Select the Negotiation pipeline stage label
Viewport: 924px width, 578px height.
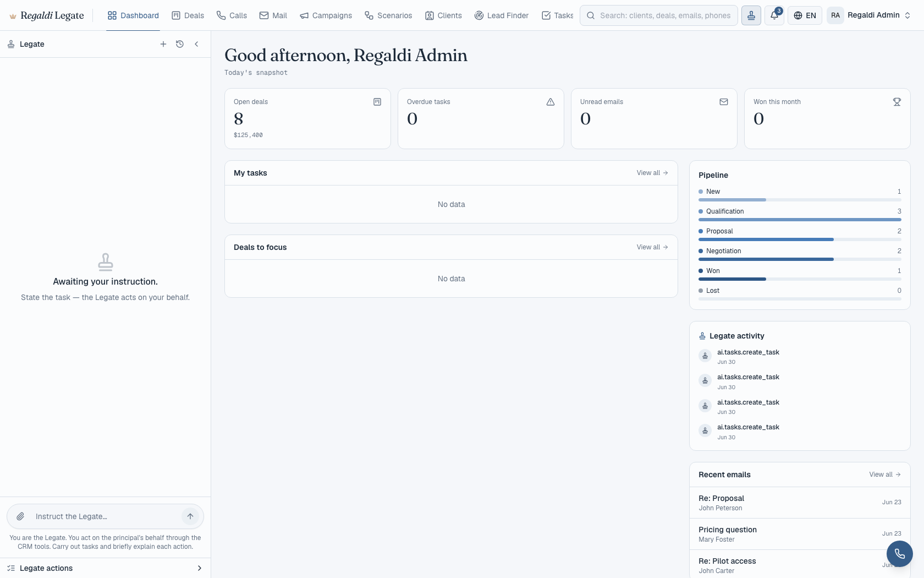pyautogui.click(x=723, y=251)
